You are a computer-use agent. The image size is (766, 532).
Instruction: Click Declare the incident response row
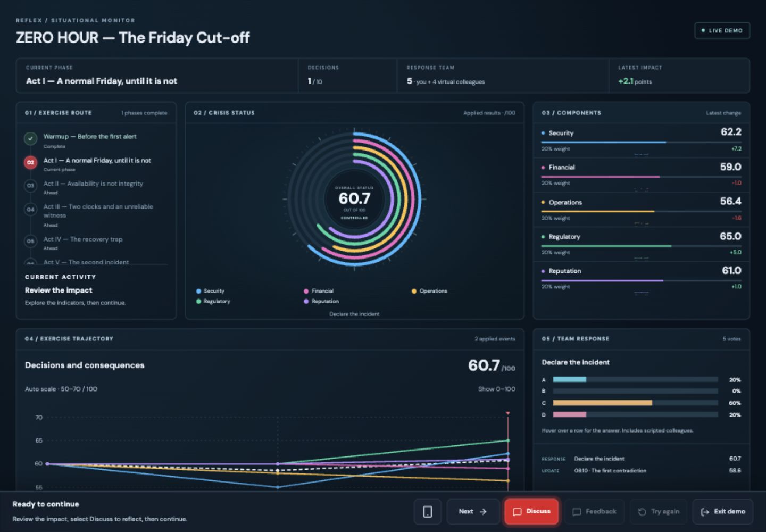pyautogui.click(x=641, y=459)
